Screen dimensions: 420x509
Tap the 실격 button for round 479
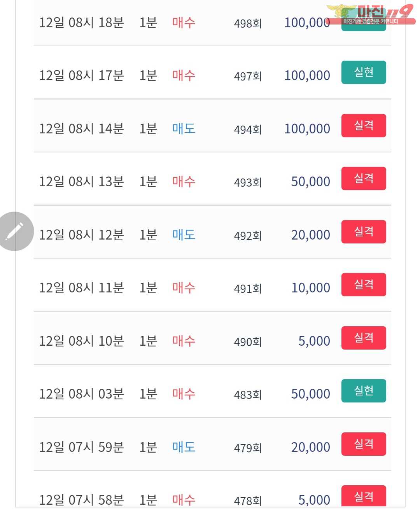tap(363, 444)
